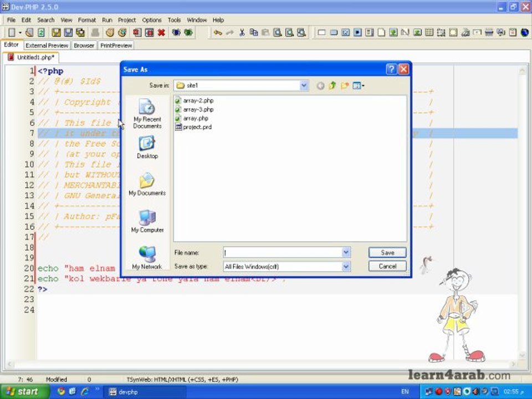Click inside the File name input field
Image resolution: width=532 pixels, height=399 pixels.
click(x=283, y=253)
